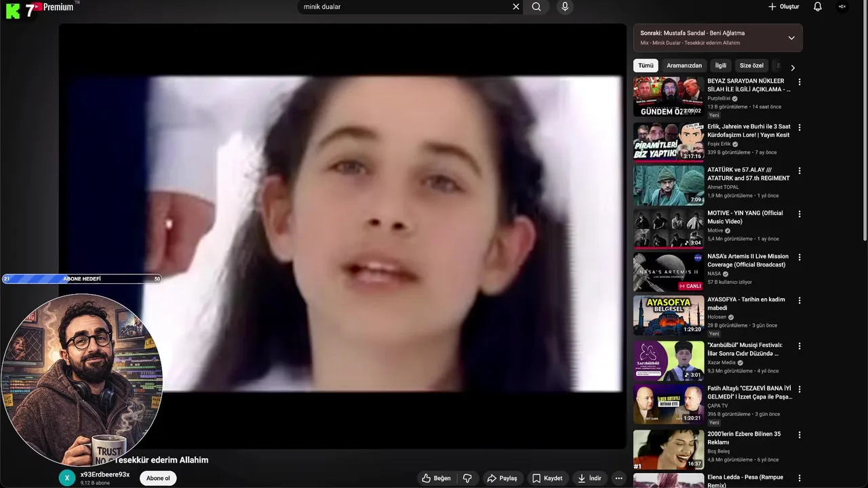This screenshot has height=488, width=868.
Task: Open the ÇAPA TV channel link
Action: [x=717, y=405]
